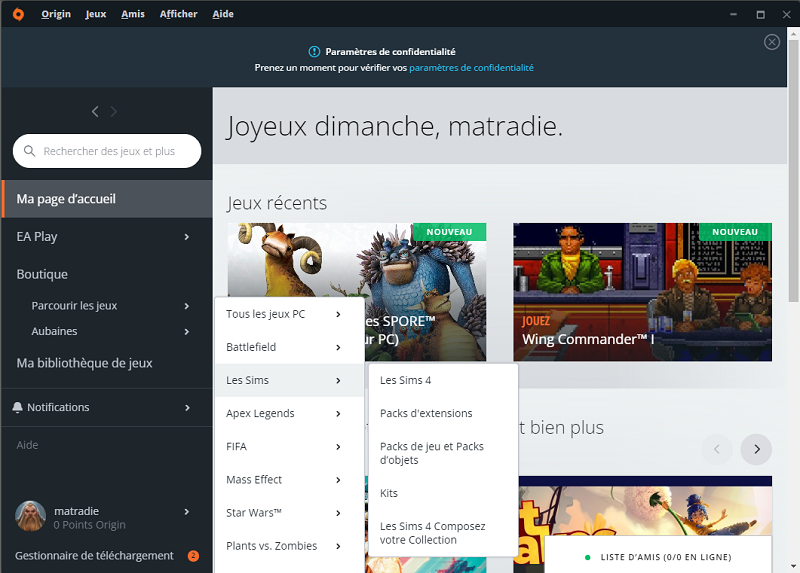Viewport: 800px width, 573px height.
Task: Open the Liste d'amis chat panel
Action: 658,554
